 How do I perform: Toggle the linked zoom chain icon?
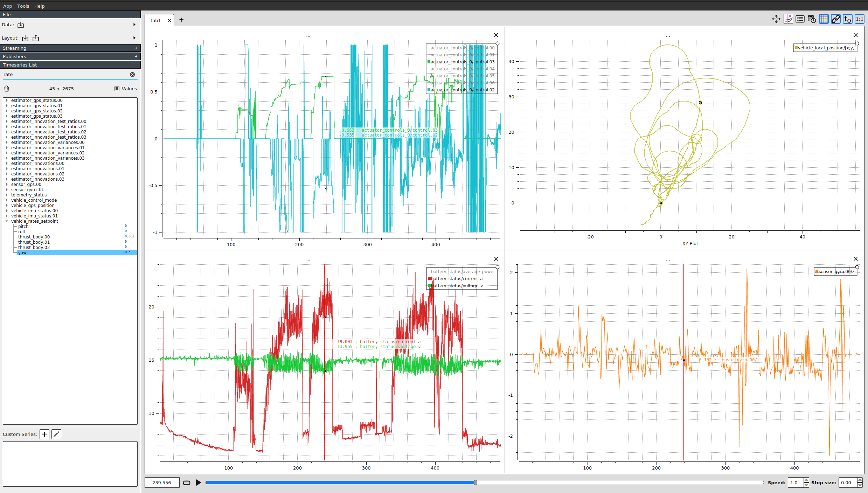click(835, 19)
